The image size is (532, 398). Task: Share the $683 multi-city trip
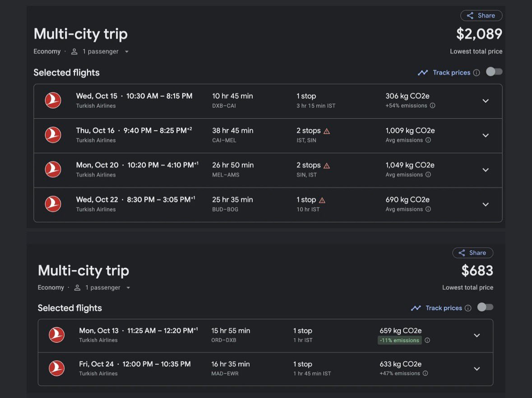point(472,253)
